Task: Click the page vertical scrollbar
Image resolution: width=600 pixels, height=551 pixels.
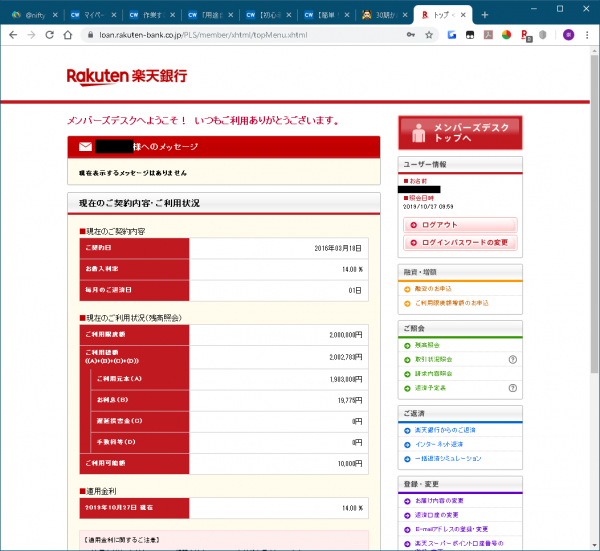Action: point(594,214)
